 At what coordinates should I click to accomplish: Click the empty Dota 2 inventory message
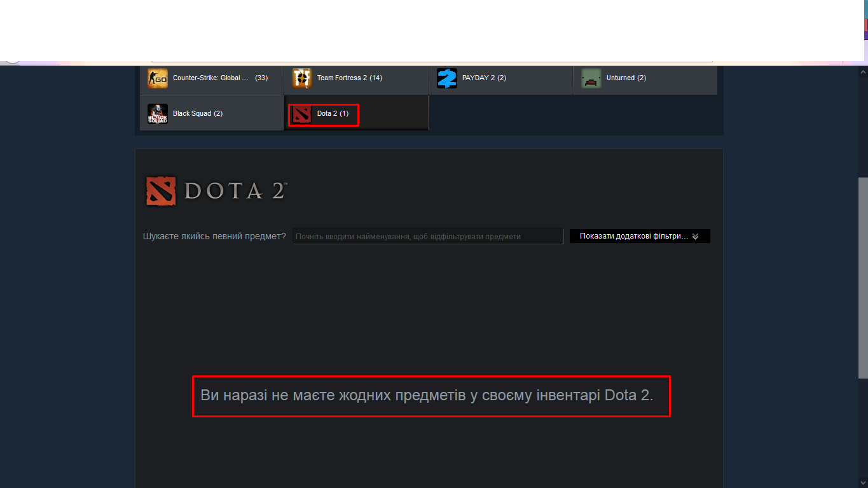tap(427, 395)
